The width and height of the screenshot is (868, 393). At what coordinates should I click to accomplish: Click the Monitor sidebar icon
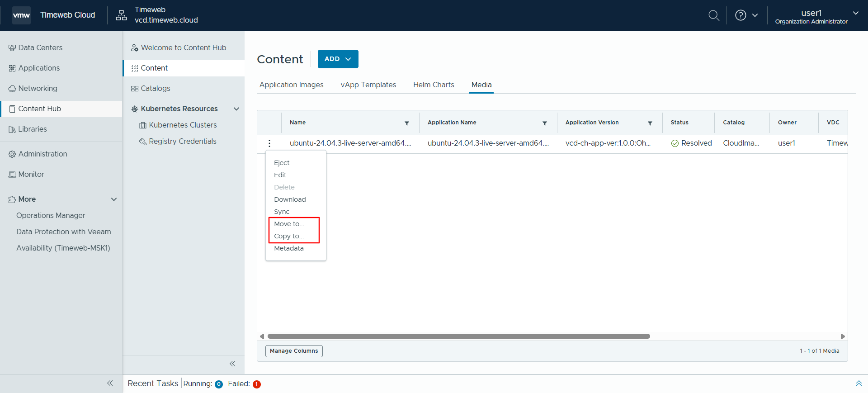click(12, 175)
